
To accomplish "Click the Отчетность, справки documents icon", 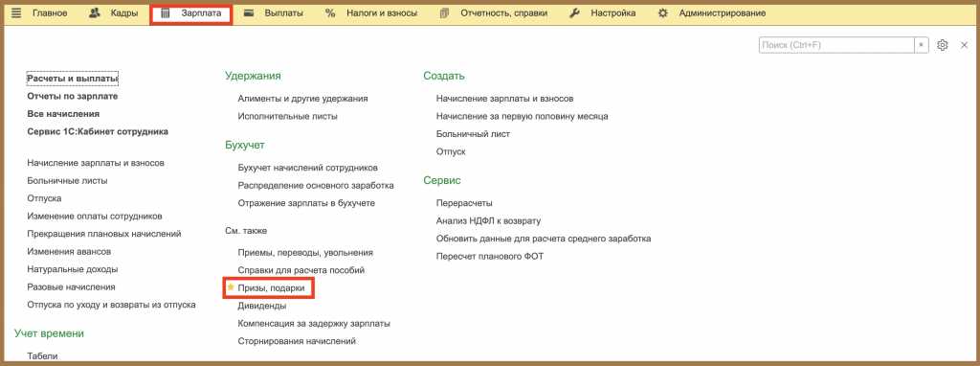I will coord(444,13).
